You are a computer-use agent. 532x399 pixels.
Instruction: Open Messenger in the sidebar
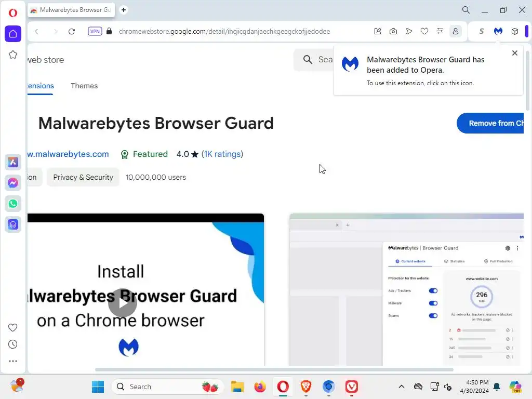(x=13, y=183)
